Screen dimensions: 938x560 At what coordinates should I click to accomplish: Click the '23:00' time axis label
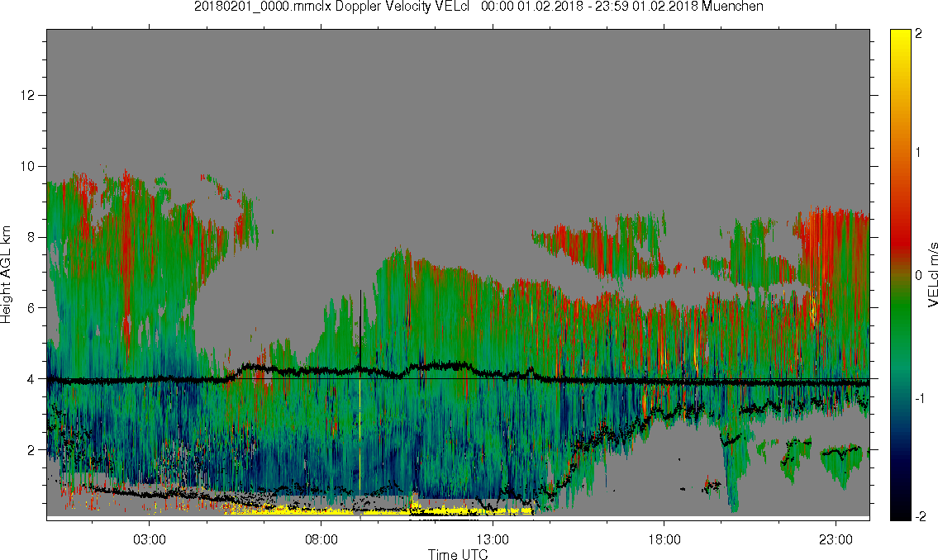pyautogui.click(x=836, y=540)
